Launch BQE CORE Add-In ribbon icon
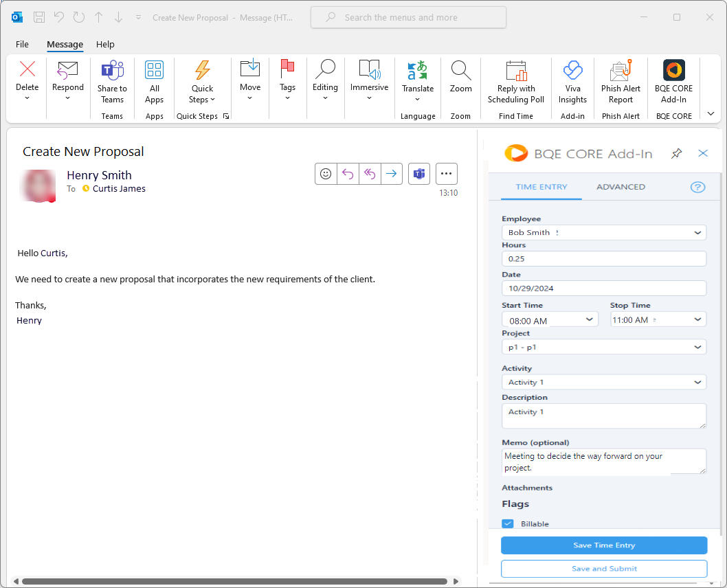The image size is (727, 588). 673,71
